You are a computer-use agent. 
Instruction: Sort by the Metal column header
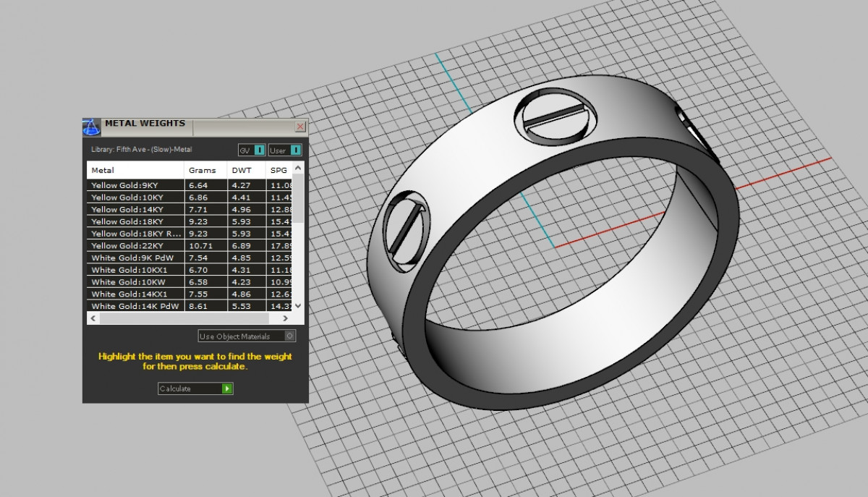[x=135, y=171]
